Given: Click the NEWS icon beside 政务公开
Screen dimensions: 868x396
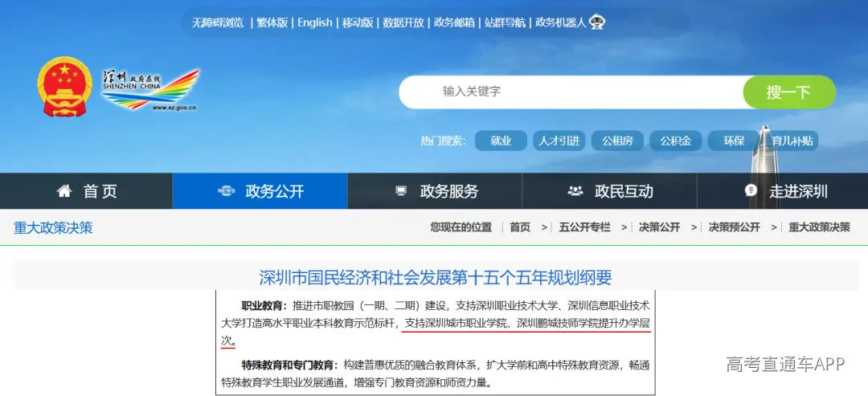Looking at the screenshot, I should click(x=227, y=191).
